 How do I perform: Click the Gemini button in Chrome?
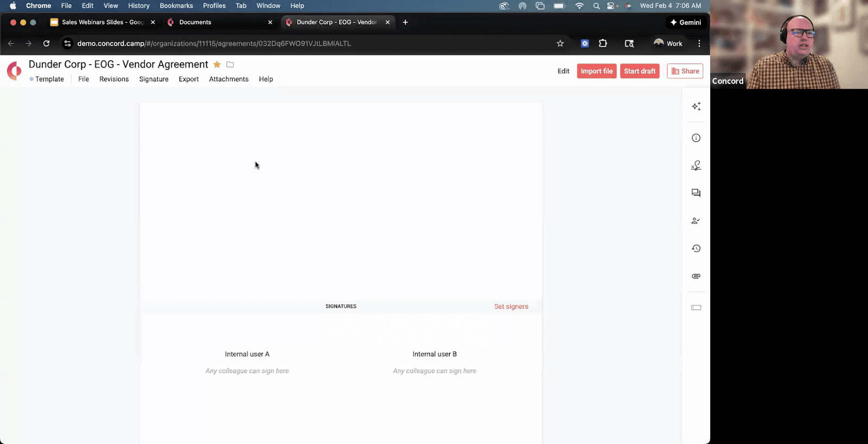[686, 22]
